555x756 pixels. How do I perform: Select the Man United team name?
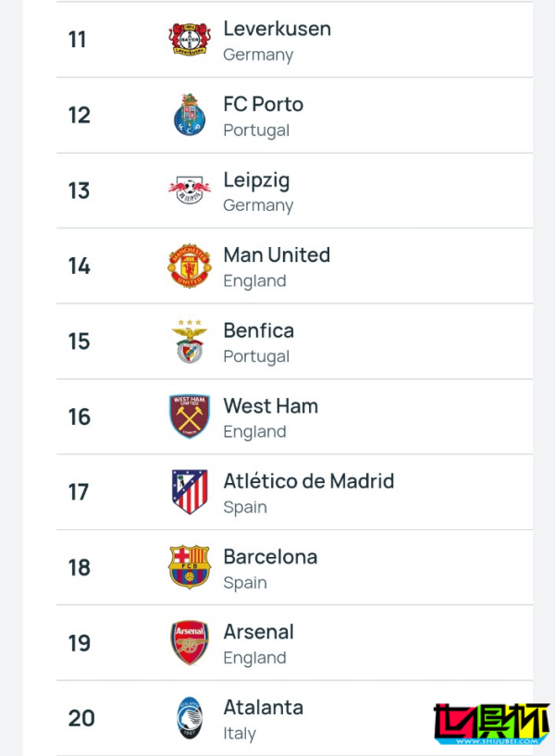pos(277,254)
